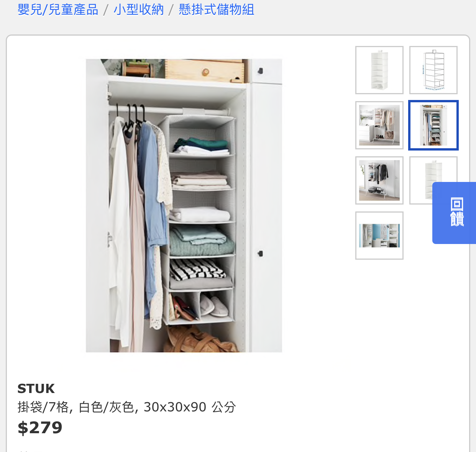This screenshot has width=476, height=452.
Task: Go to 小型收納 category breadcrumb
Action: pos(139,10)
